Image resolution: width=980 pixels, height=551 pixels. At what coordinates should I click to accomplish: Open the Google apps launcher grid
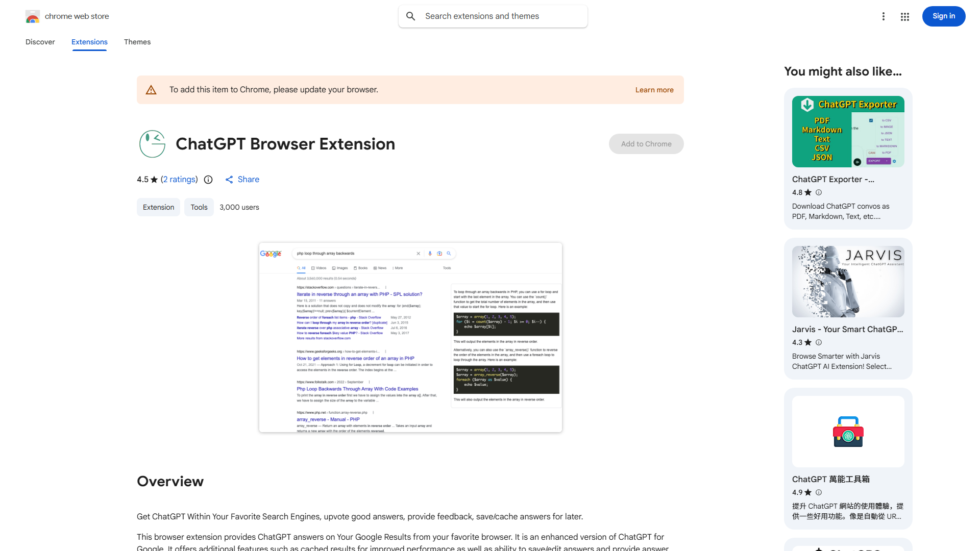(904, 16)
